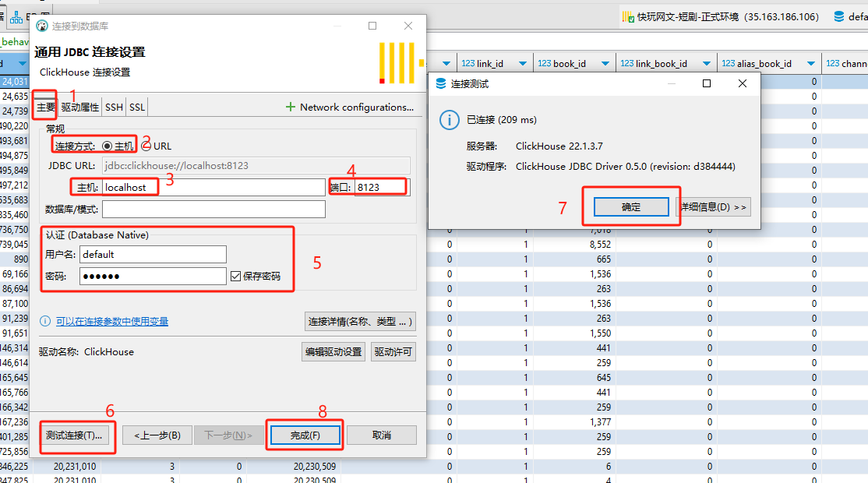Open the SSH tab
Screen dimensions: 868x483
(x=114, y=107)
